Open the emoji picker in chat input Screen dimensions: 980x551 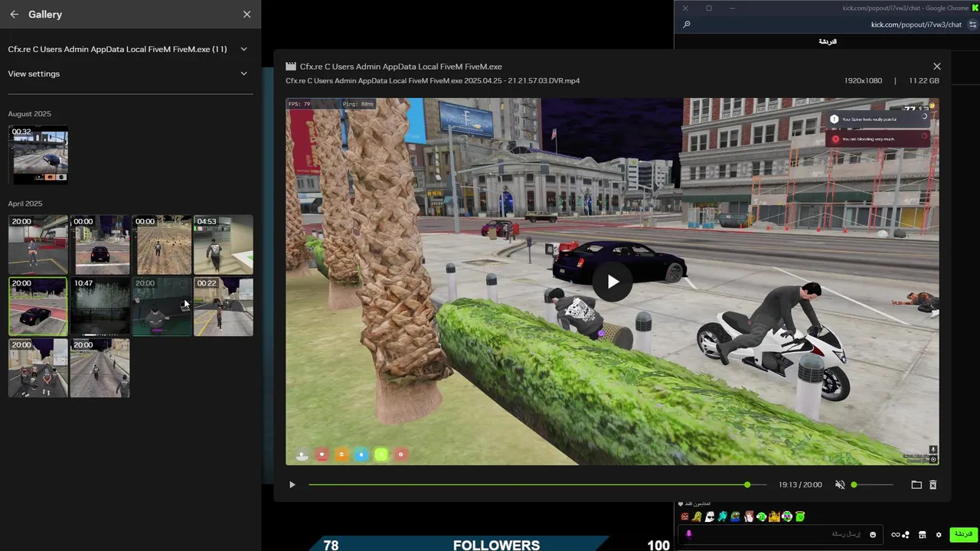[873, 534]
